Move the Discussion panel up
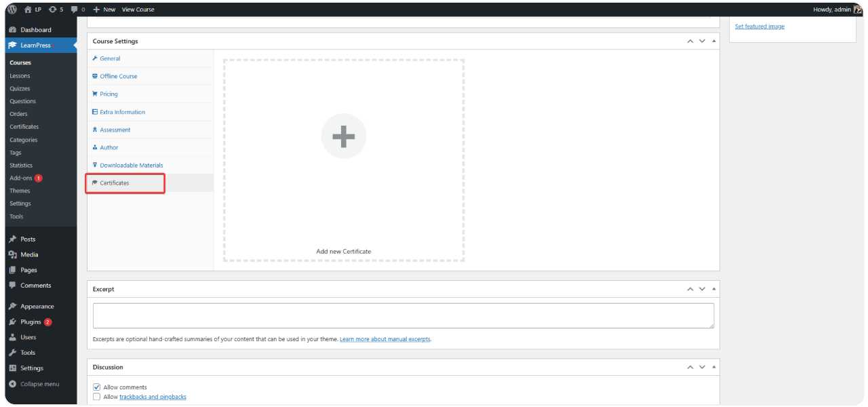Image resolution: width=868 pixels, height=407 pixels. point(690,367)
